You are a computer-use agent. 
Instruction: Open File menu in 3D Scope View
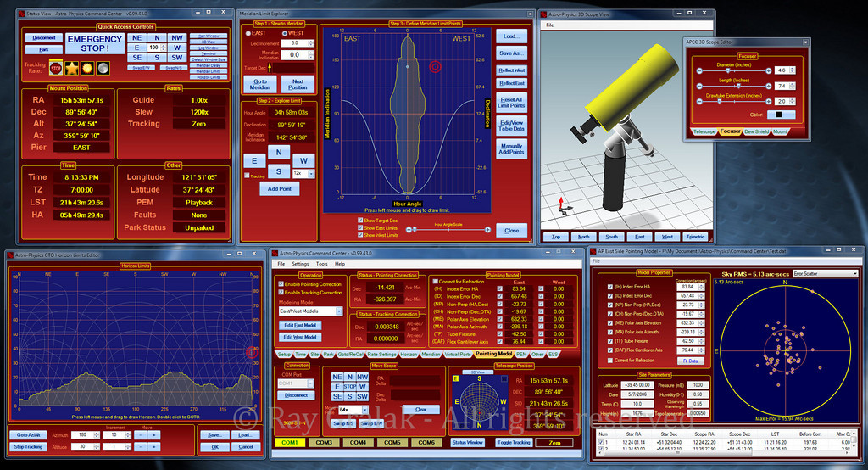tap(549, 25)
